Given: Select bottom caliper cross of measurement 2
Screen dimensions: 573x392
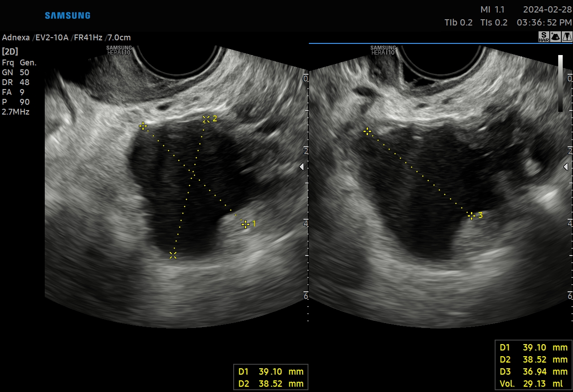Looking at the screenshot, I should [173, 255].
